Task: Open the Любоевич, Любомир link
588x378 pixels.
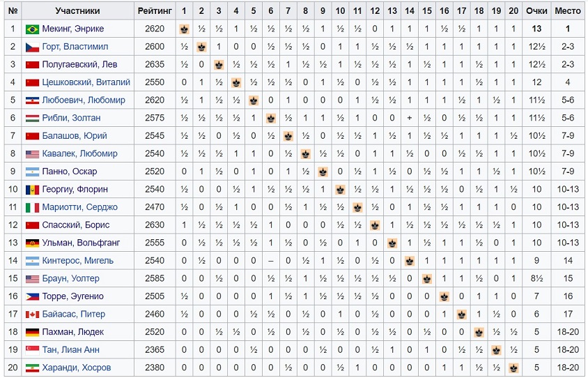Action: point(84,100)
